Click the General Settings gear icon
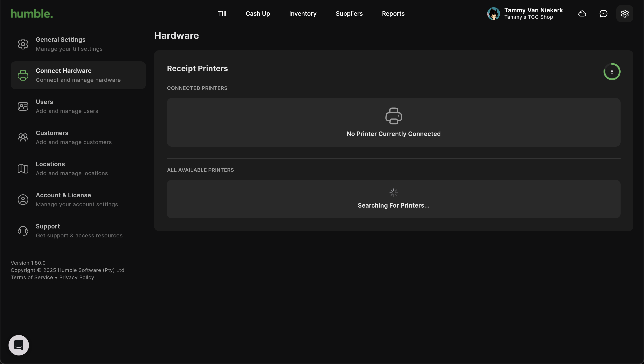 point(23,44)
